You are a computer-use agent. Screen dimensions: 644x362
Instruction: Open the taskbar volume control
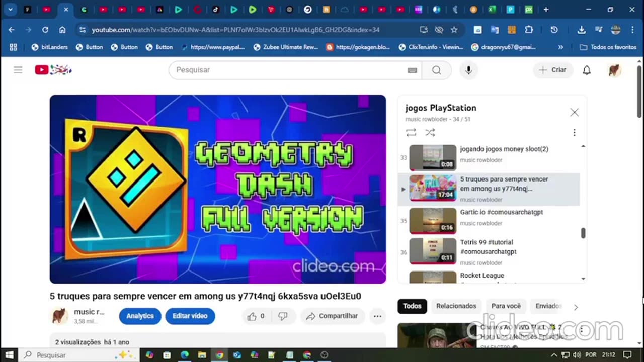577,355
